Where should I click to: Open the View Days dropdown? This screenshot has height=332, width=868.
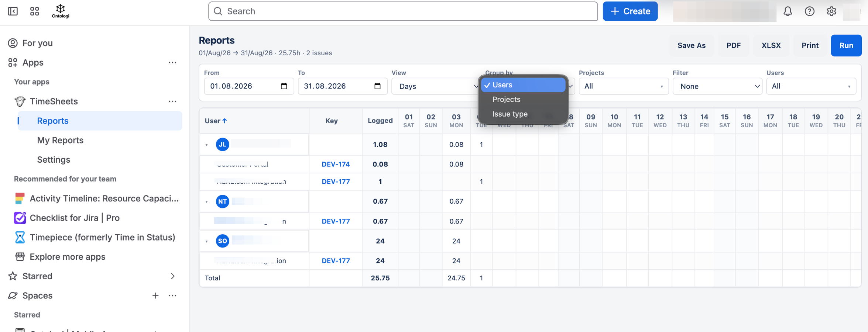point(436,86)
